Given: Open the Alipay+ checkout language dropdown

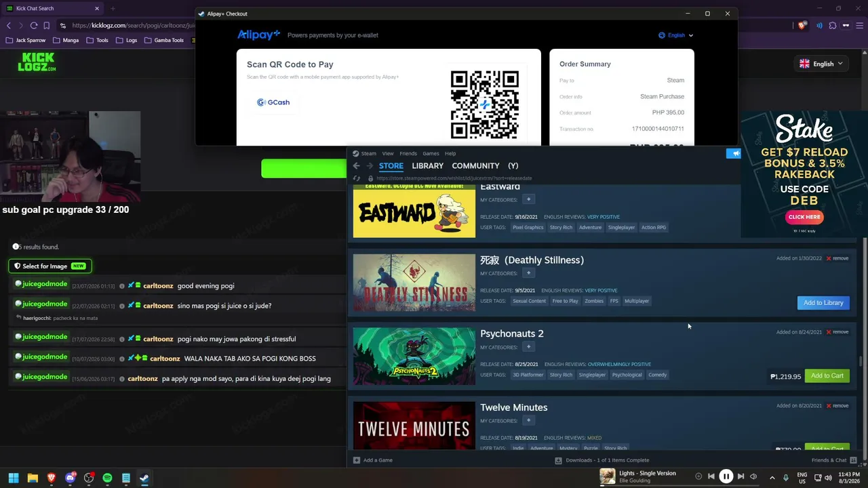Looking at the screenshot, I should click(676, 35).
